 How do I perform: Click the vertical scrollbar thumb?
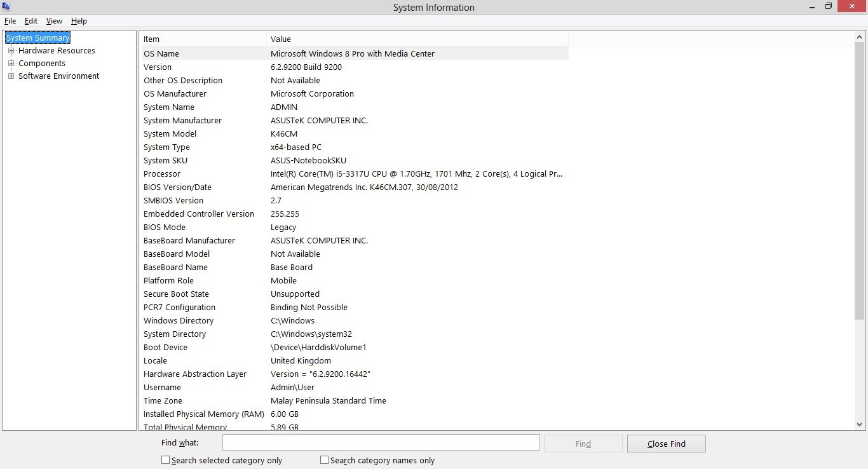pos(860,181)
